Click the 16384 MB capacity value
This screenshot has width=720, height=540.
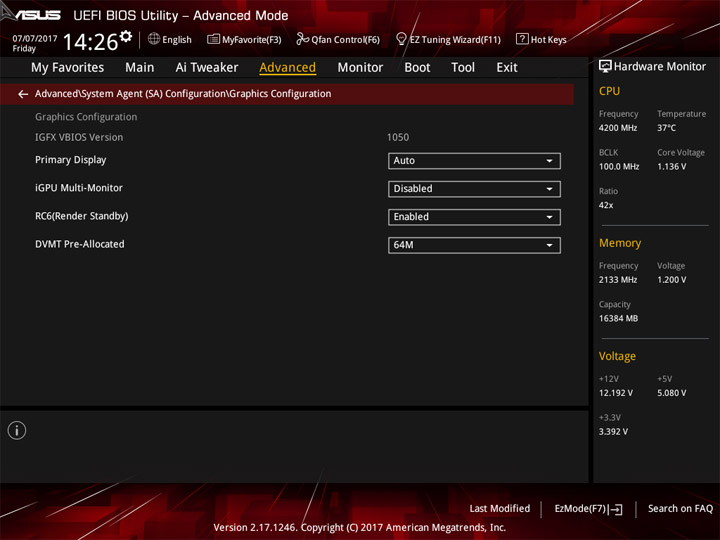(619, 318)
